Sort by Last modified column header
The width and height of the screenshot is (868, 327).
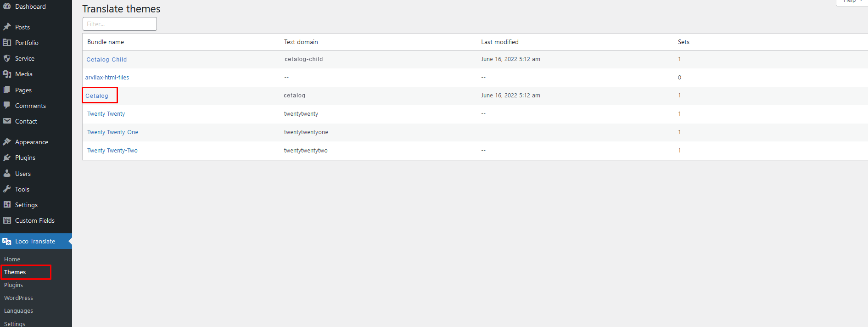[x=499, y=42]
